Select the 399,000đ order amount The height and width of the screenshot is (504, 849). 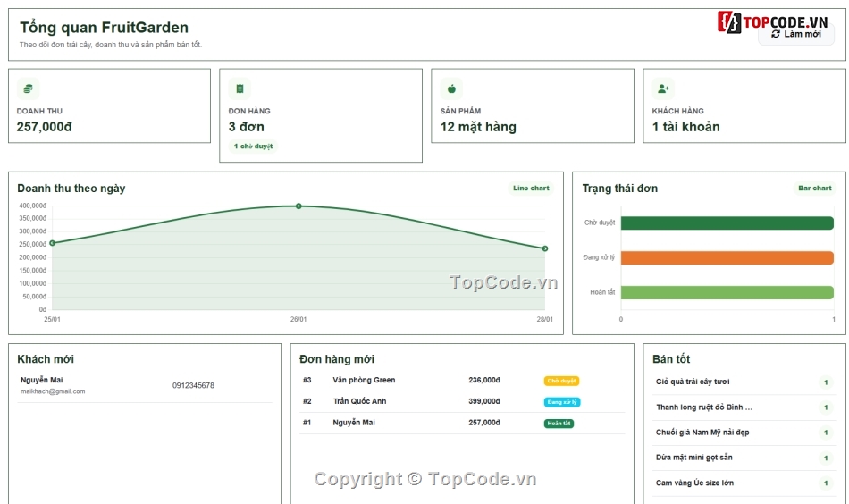(484, 401)
